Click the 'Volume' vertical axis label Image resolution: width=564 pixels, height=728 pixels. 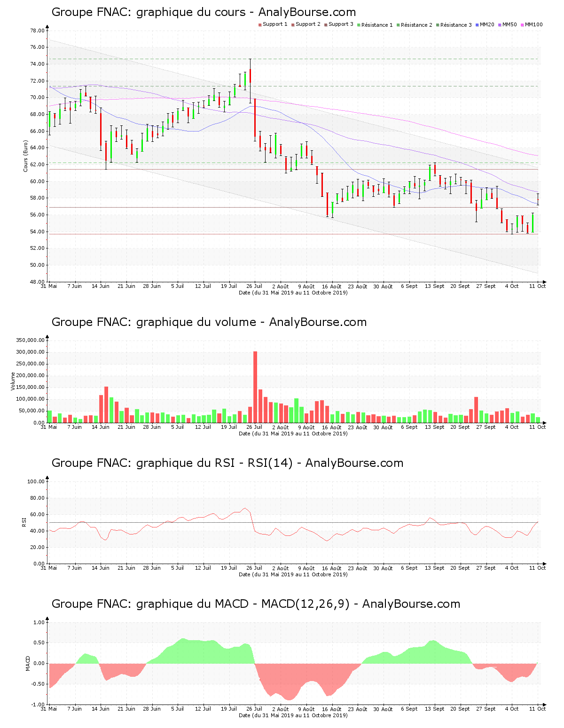(13, 381)
